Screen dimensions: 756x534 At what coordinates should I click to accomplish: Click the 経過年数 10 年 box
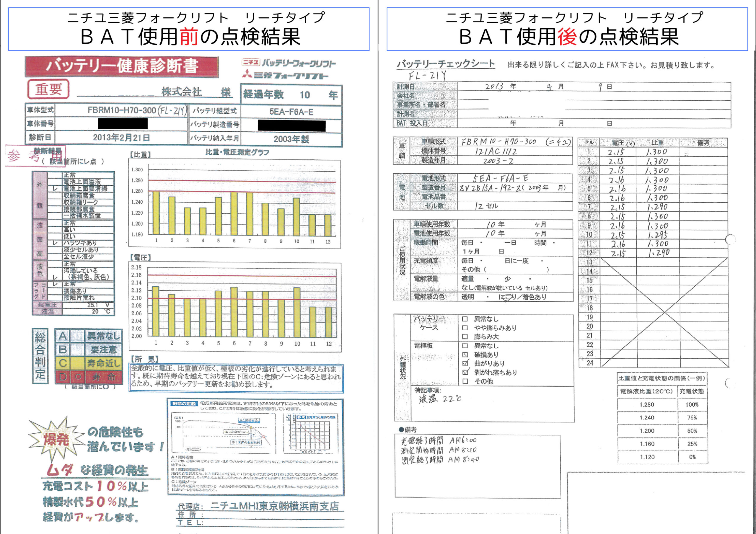coord(291,95)
